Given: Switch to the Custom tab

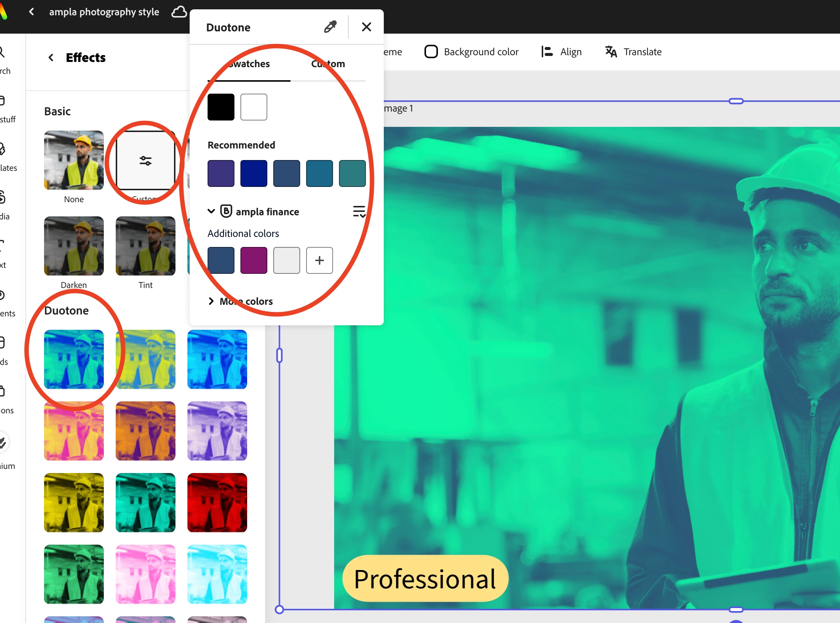Looking at the screenshot, I should click(327, 64).
